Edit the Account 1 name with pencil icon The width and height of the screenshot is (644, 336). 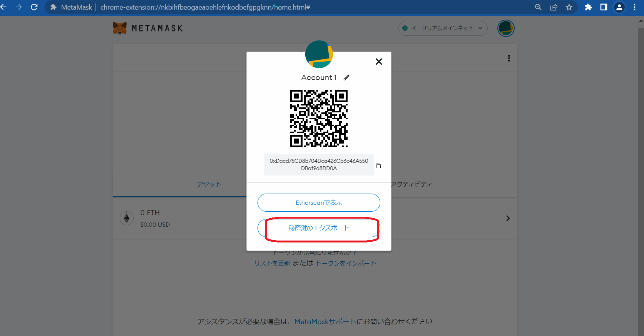point(346,78)
